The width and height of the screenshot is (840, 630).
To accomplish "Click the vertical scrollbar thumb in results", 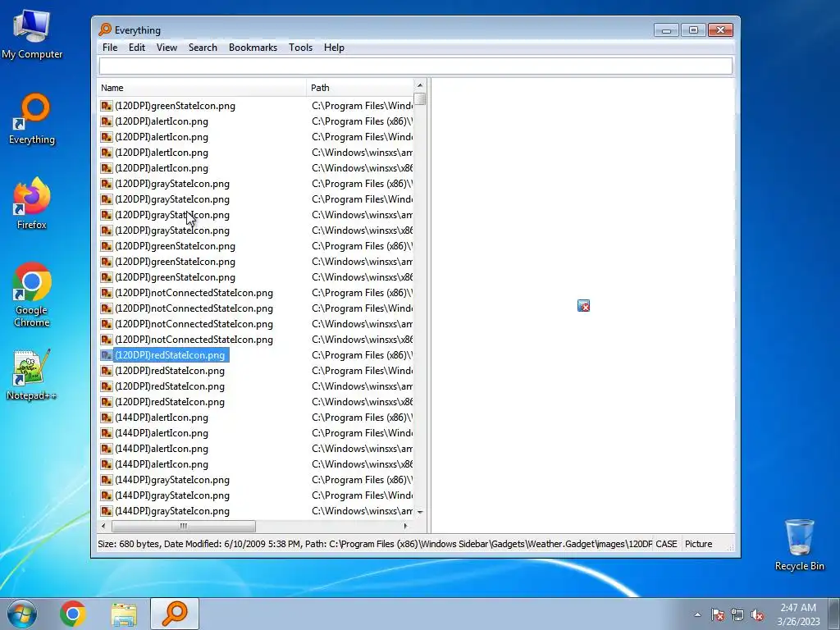I will click(x=420, y=99).
